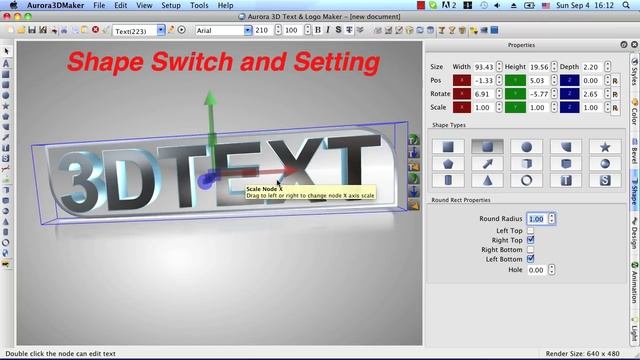Click the Save icon in the toolbar
Viewport: 640px width, 360px height.
click(x=32, y=30)
